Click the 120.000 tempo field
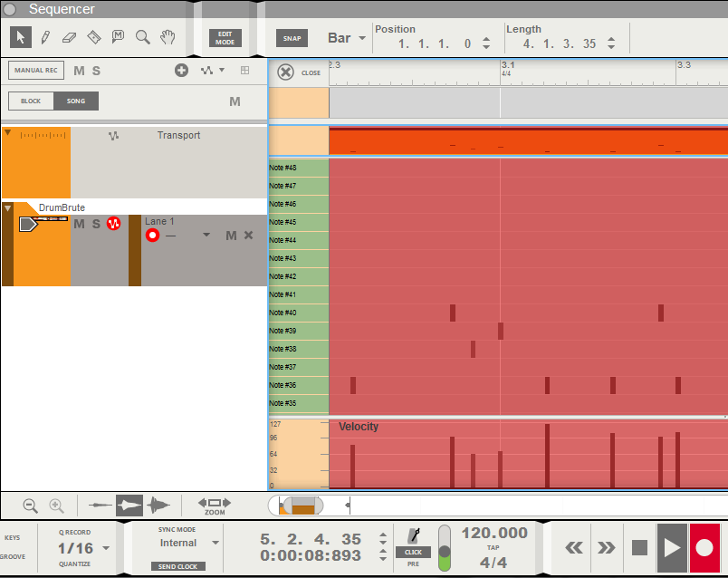 click(x=494, y=533)
